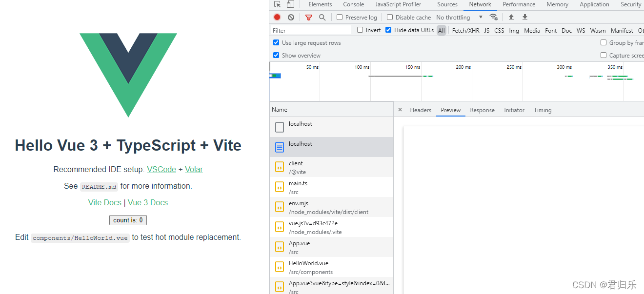Screen dimensions: 644x294
Task: Check the Invert filter checkbox
Action: pyautogui.click(x=360, y=30)
